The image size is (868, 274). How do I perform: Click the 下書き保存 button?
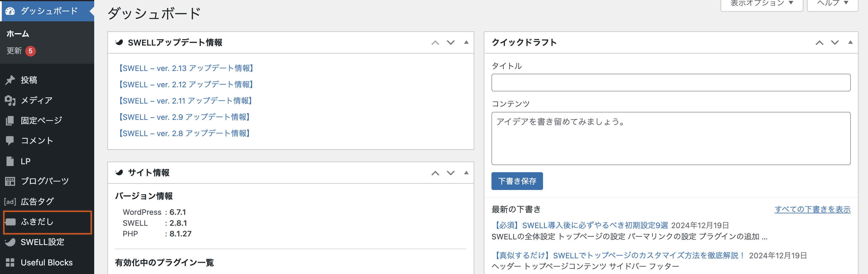pos(517,181)
